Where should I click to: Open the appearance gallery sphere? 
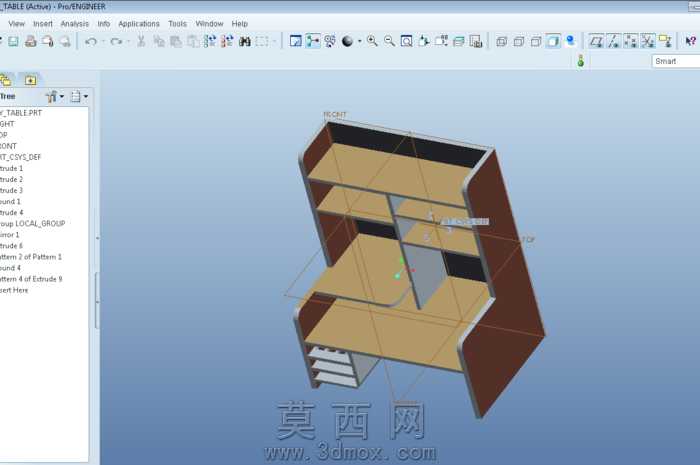point(347,42)
